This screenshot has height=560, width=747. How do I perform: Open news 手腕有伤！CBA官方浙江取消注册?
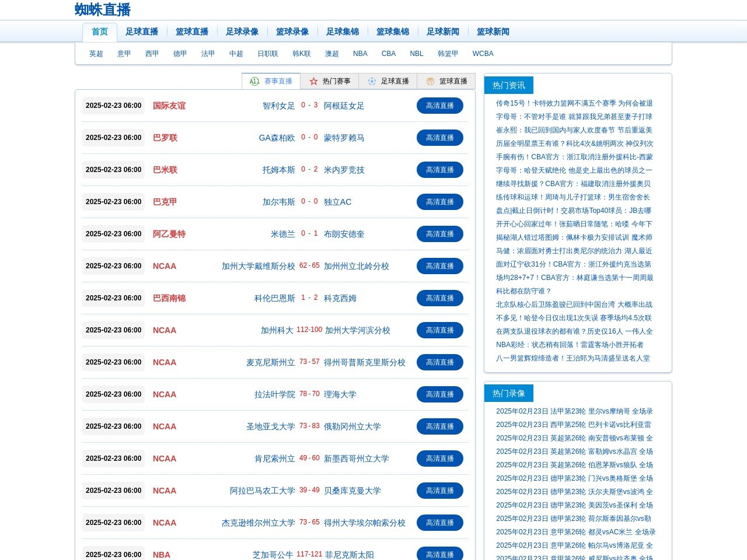(574, 157)
